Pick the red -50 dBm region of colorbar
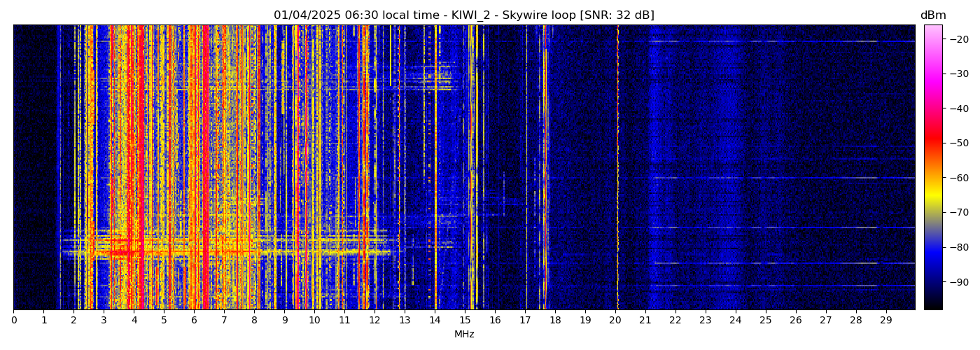The height and width of the screenshot is (350, 980). 932,143
